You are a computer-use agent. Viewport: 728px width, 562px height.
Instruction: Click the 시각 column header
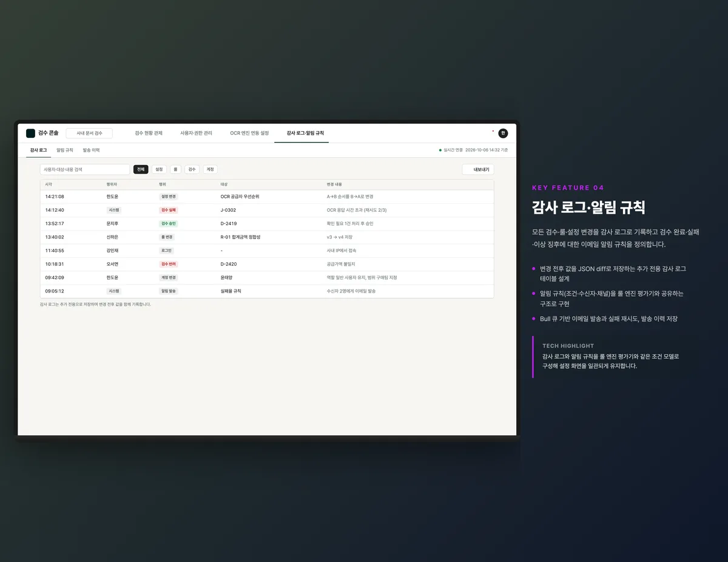pyautogui.click(x=49, y=183)
